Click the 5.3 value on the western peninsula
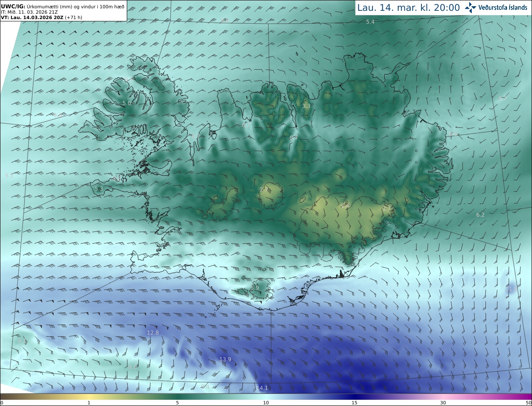This screenshot has width=532, height=406. pos(99,189)
